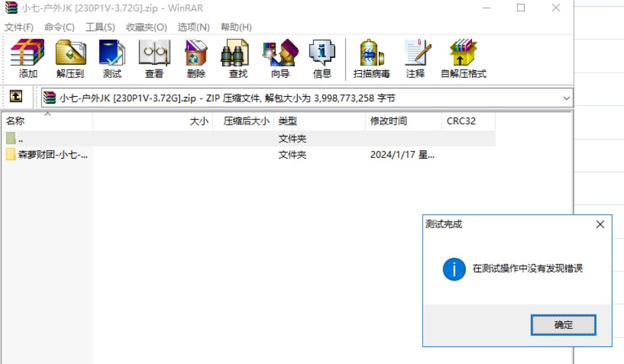The height and width of the screenshot is (364, 624).
Task: Click the 在测试操作中没有发现错误 message text
Action: tap(528, 269)
